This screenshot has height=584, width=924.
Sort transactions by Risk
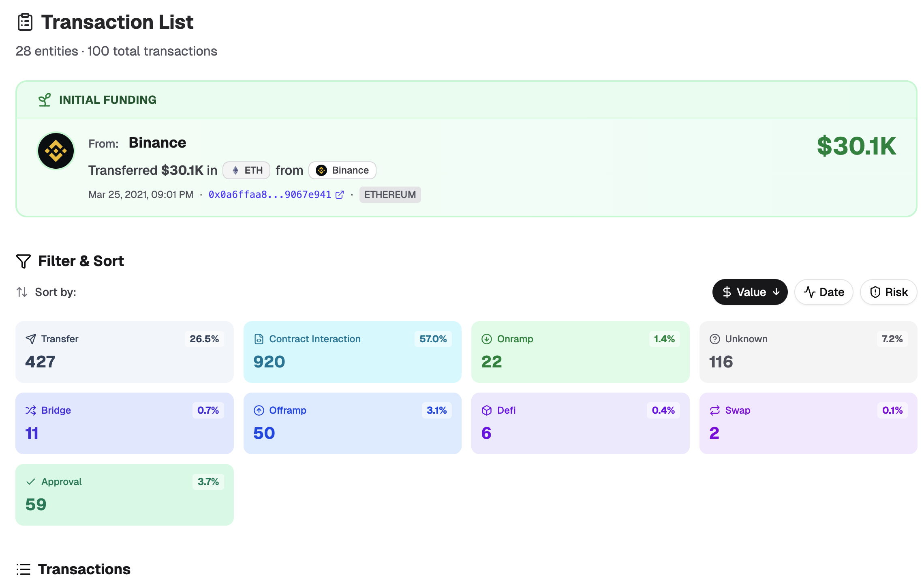[888, 292]
